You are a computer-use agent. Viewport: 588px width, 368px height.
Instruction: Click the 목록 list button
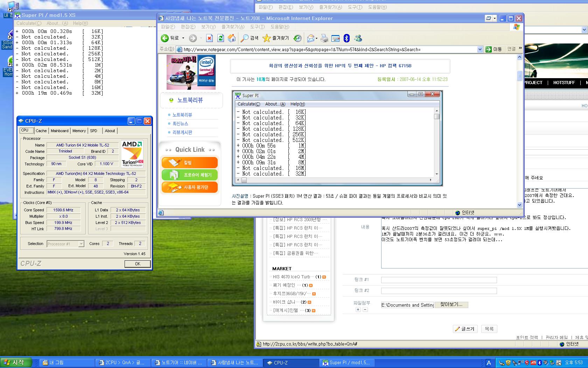click(x=489, y=329)
